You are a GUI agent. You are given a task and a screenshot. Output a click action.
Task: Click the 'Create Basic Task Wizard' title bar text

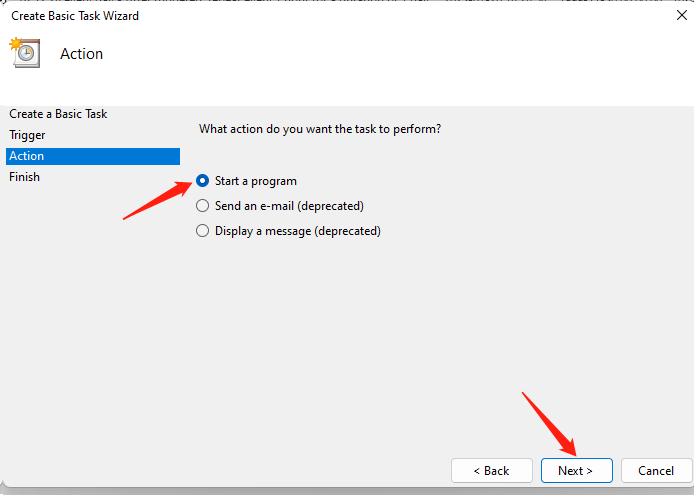point(74,16)
